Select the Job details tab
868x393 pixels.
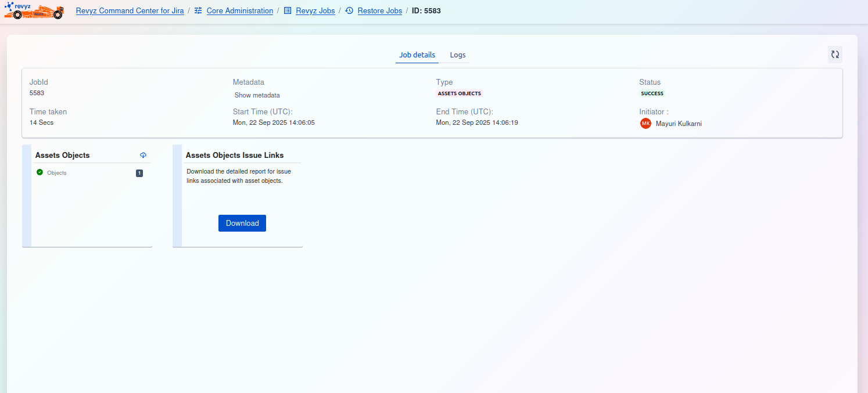[x=417, y=55]
